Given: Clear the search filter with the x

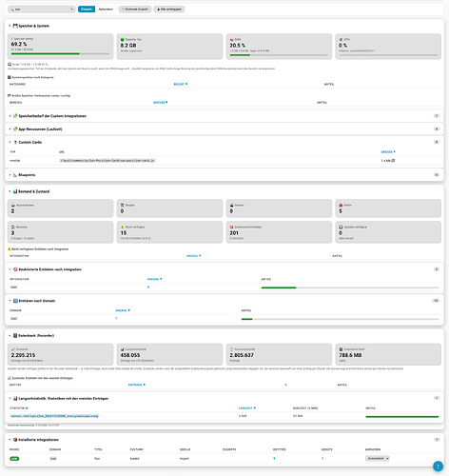Looking at the screenshot, I should click(x=71, y=10).
